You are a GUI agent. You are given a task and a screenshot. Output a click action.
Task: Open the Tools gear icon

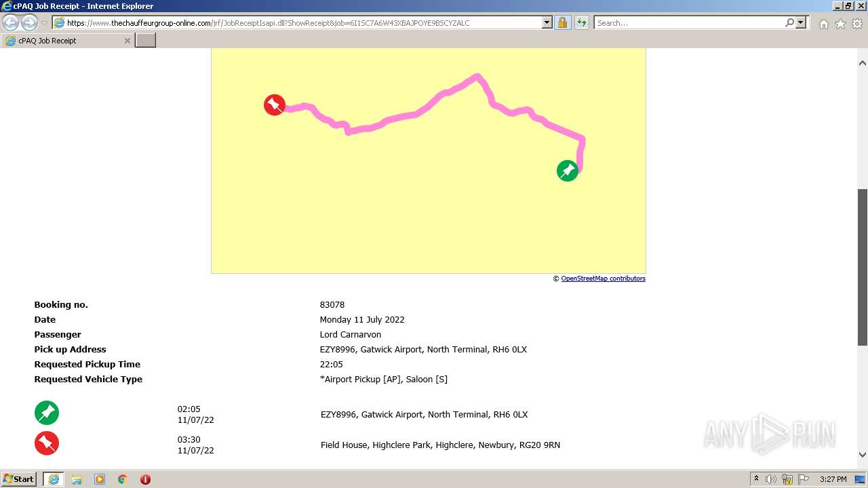(x=857, y=24)
